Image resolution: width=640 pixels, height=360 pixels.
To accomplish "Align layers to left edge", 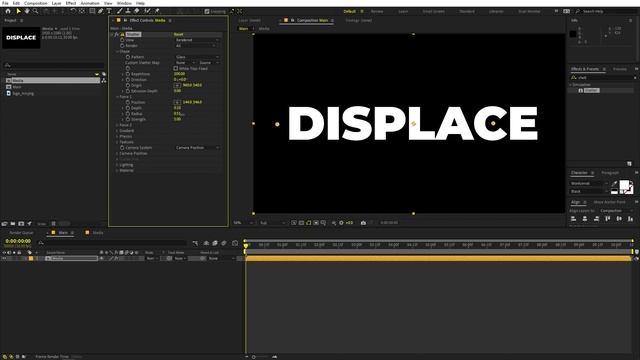I will pyautogui.click(x=573, y=219).
